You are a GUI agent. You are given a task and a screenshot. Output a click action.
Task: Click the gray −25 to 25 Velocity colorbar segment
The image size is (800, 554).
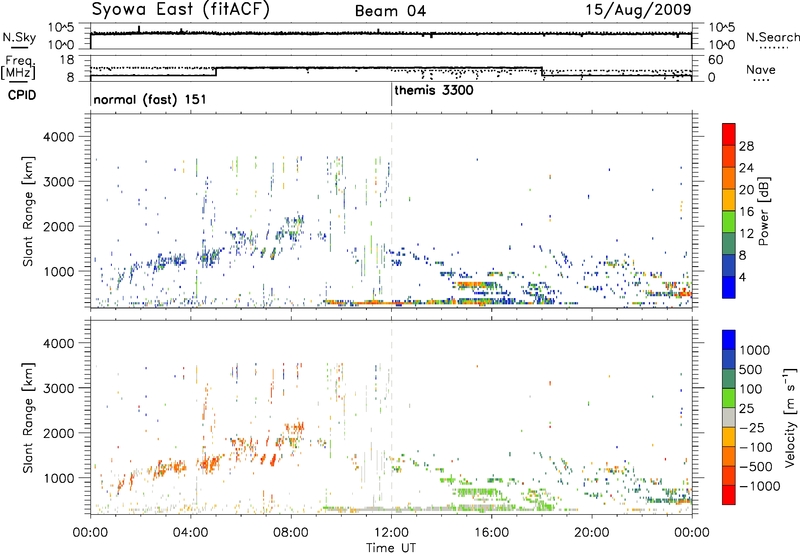pyautogui.click(x=729, y=417)
